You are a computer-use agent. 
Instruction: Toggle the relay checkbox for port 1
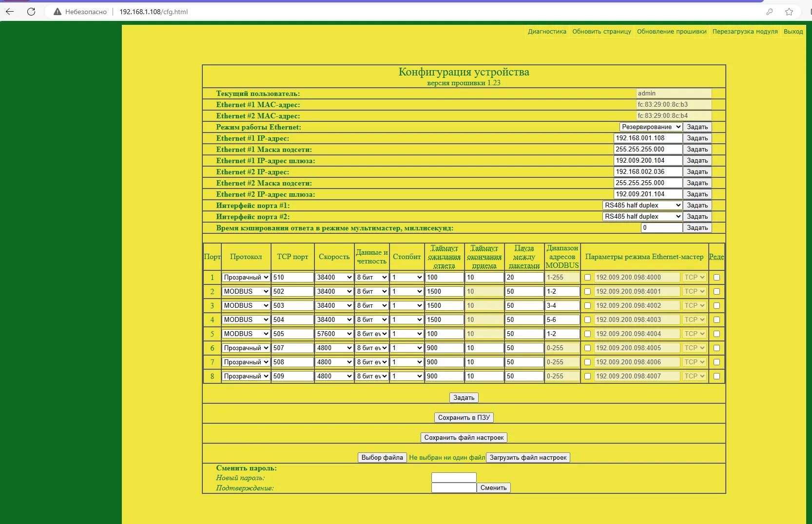tap(716, 278)
